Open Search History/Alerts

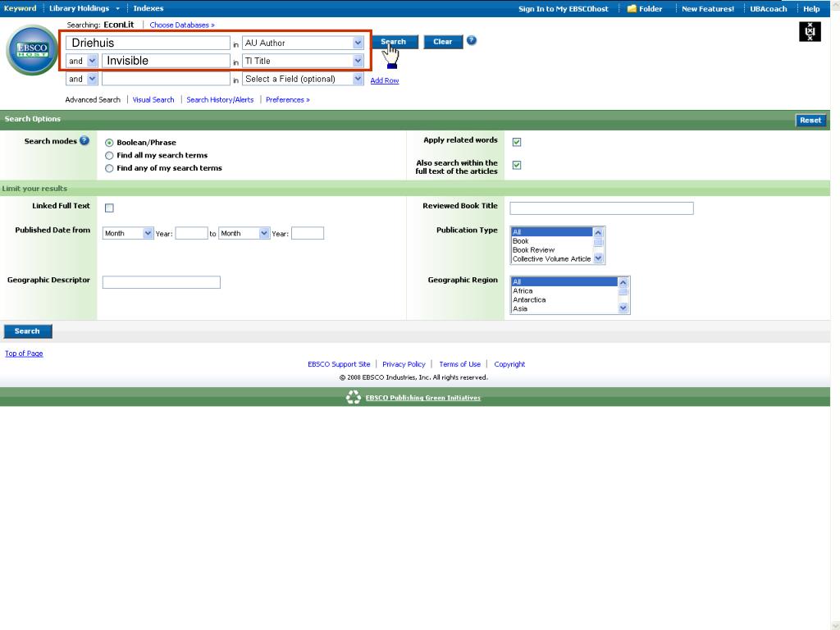pos(220,99)
